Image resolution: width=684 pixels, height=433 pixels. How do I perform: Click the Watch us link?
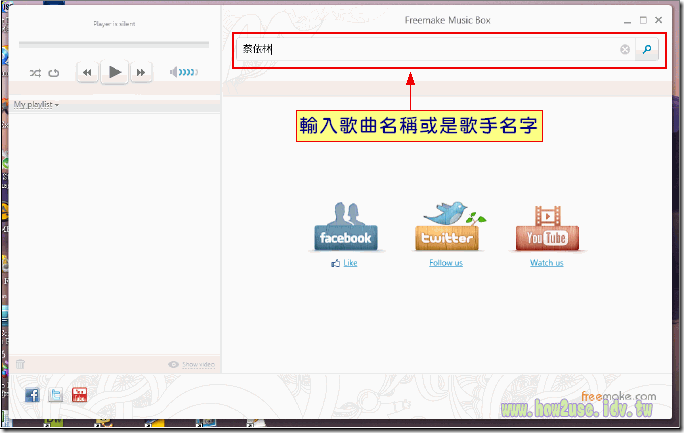pyautogui.click(x=546, y=263)
